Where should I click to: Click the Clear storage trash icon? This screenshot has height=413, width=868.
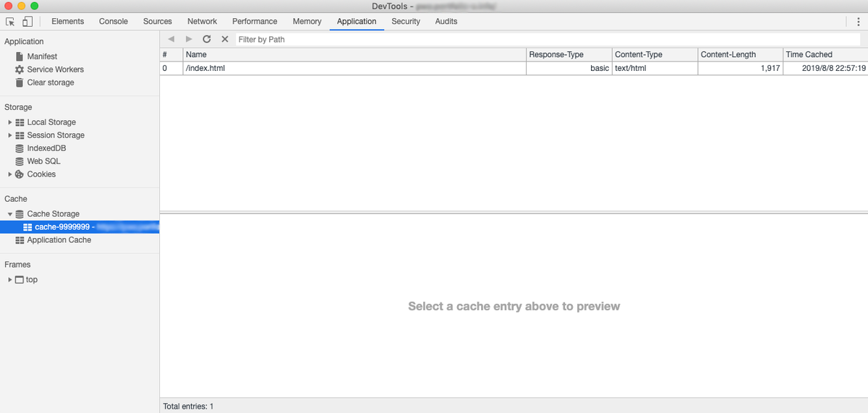click(20, 82)
